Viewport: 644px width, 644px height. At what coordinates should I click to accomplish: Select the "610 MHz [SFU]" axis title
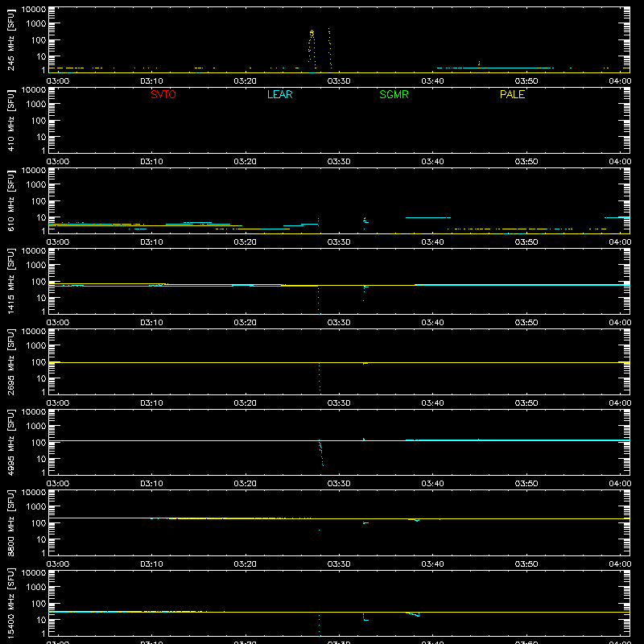(10, 200)
